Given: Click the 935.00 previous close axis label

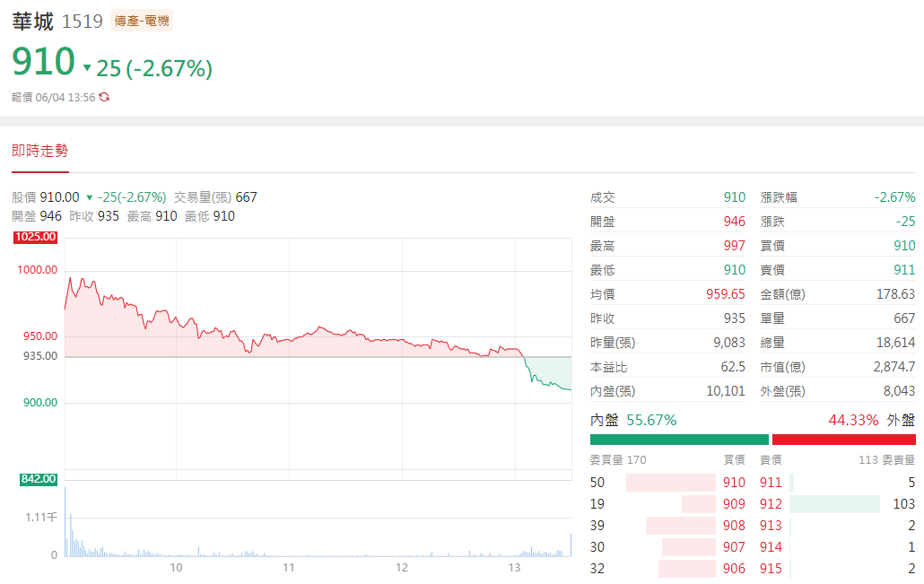Looking at the screenshot, I should pos(40,356).
